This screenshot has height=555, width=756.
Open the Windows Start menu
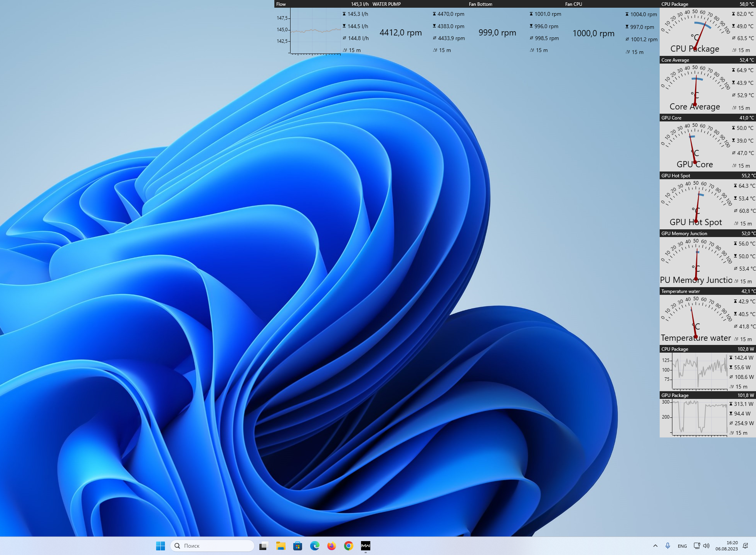[x=160, y=546]
